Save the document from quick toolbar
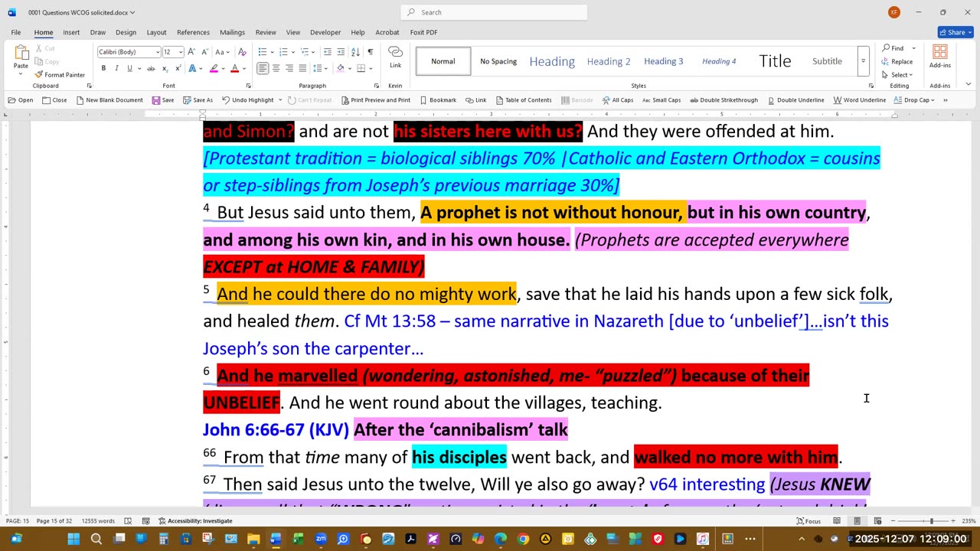The width and height of the screenshot is (980, 551). [163, 100]
